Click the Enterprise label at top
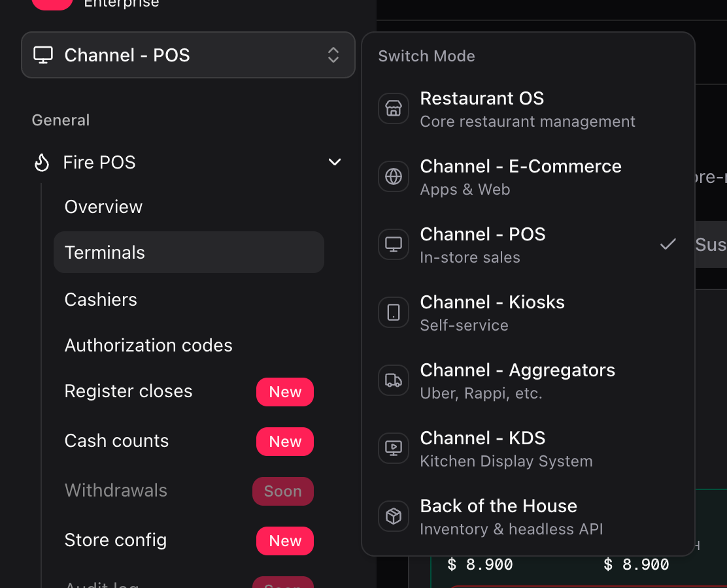Image resolution: width=727 pixels, height=588 pixels. pos(122,4)
